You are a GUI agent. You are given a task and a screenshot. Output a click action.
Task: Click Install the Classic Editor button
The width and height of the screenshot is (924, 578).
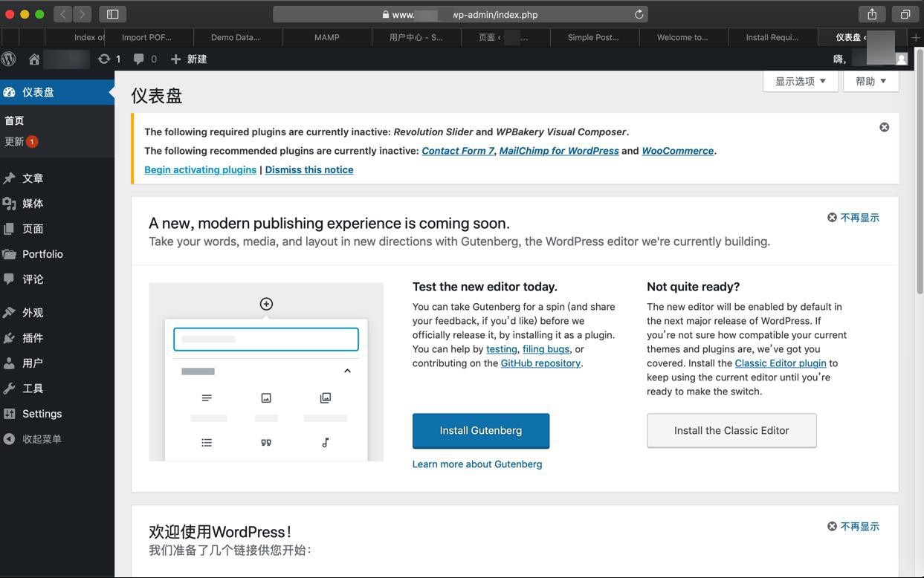click(x=731, y=431)
